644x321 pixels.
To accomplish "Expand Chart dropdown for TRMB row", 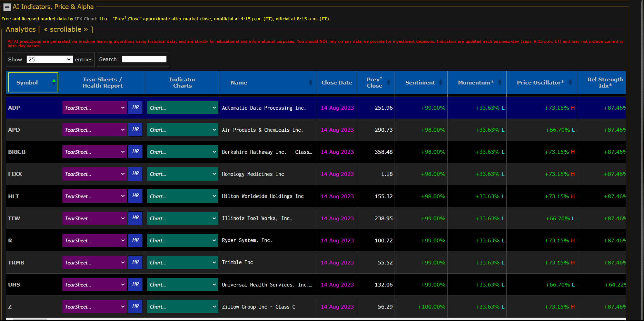I will coord(182,262).
